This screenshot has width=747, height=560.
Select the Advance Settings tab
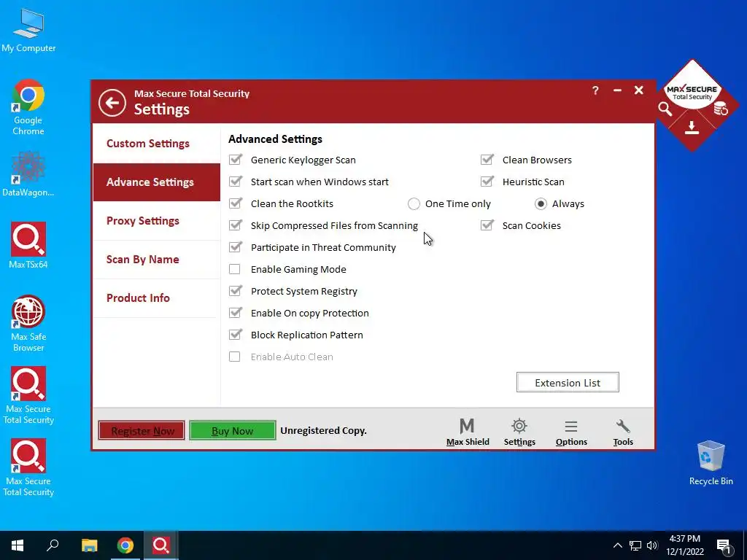156,182
